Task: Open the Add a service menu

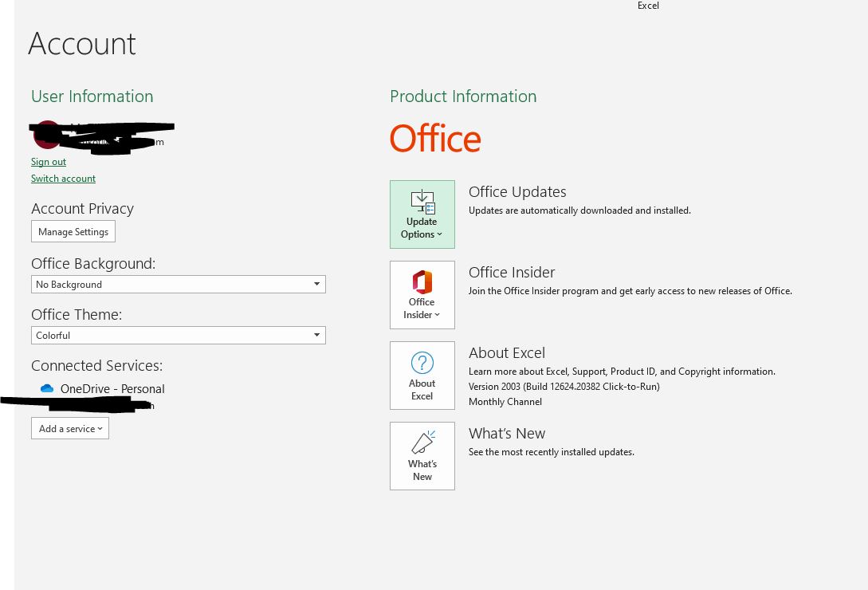Action: [70, 428]
